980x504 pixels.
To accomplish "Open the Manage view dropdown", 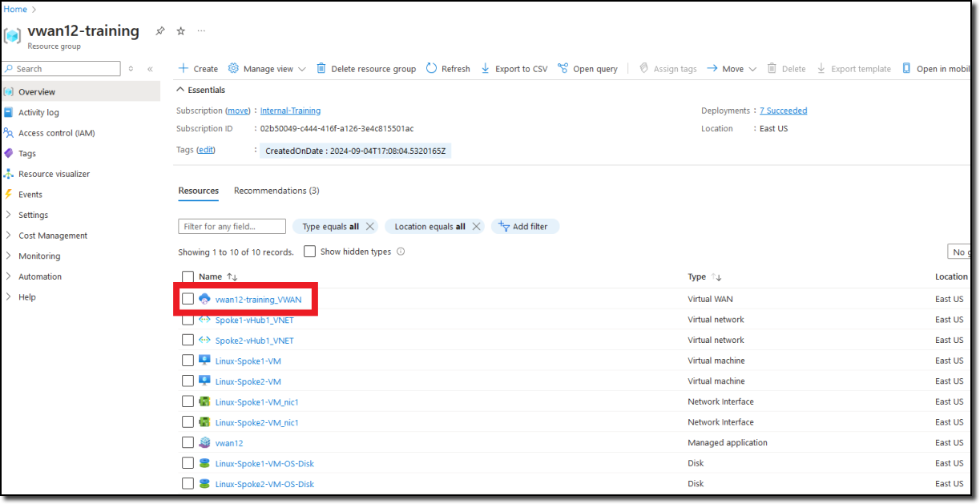I will tap(267, 69).
